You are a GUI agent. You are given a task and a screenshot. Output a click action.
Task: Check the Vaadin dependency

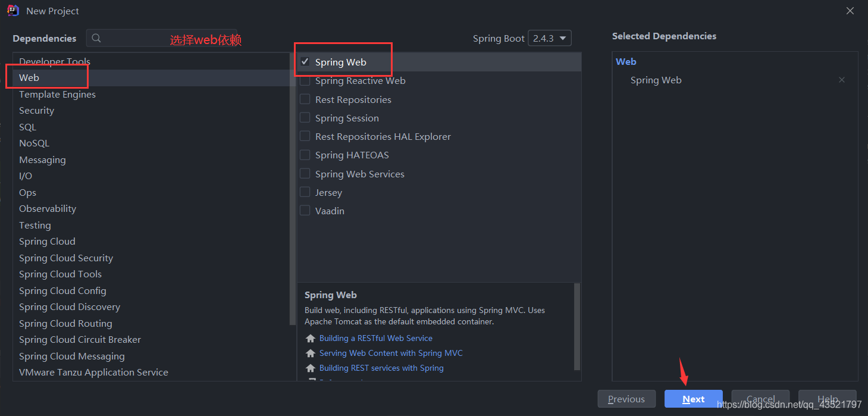(x=305, y=211)
